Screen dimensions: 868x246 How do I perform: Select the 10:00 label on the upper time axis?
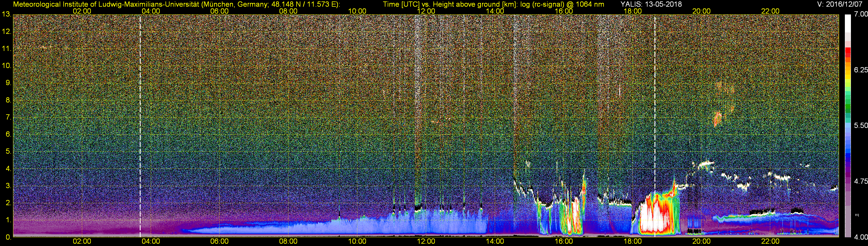[x=357, y=11]
